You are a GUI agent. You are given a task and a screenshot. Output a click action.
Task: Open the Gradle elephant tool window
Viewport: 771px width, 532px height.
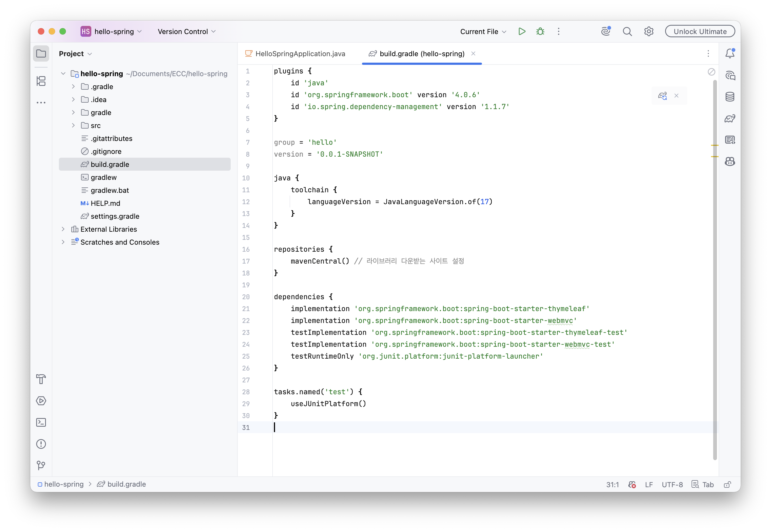click(730, 118)
